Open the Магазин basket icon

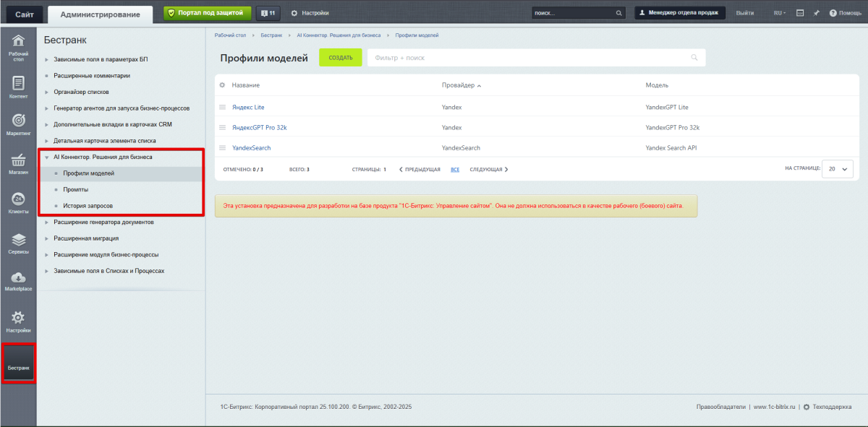coord(19,163)
